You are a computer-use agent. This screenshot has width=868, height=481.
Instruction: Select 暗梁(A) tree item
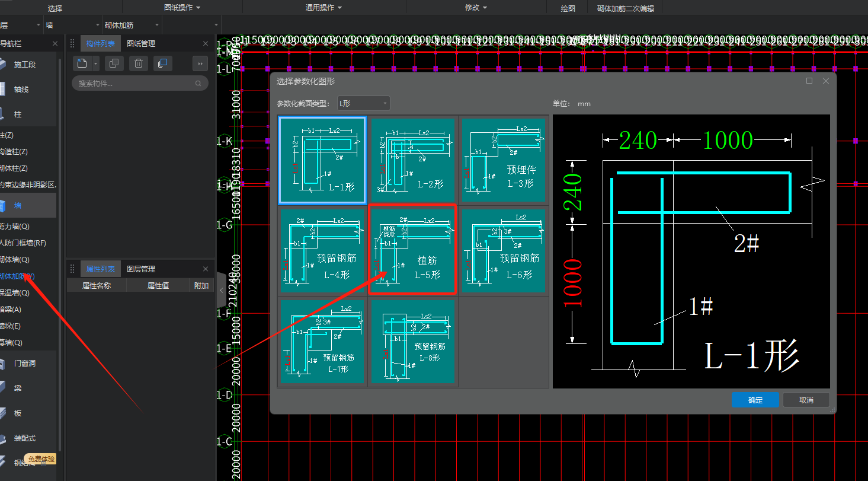coord(11,310)
